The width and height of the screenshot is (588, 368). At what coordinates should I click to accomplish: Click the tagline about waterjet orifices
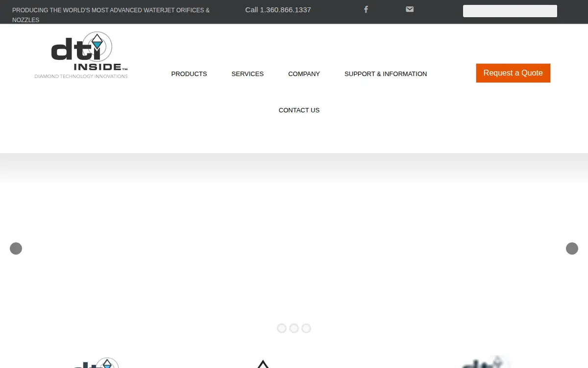point(111,15)
